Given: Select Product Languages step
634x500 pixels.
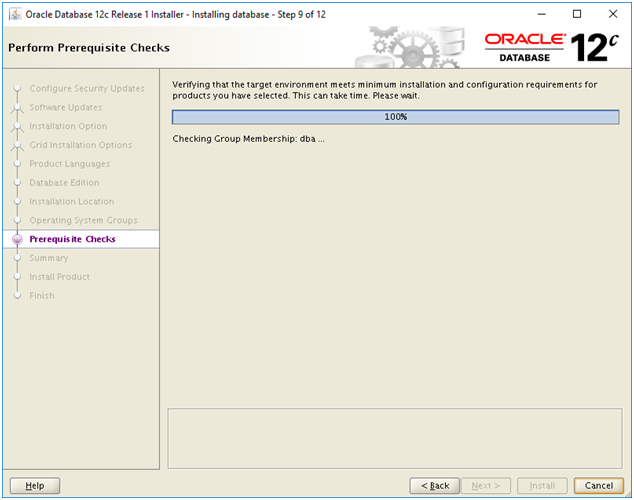Looking at the screenshot, I should (x=70, y=164).
